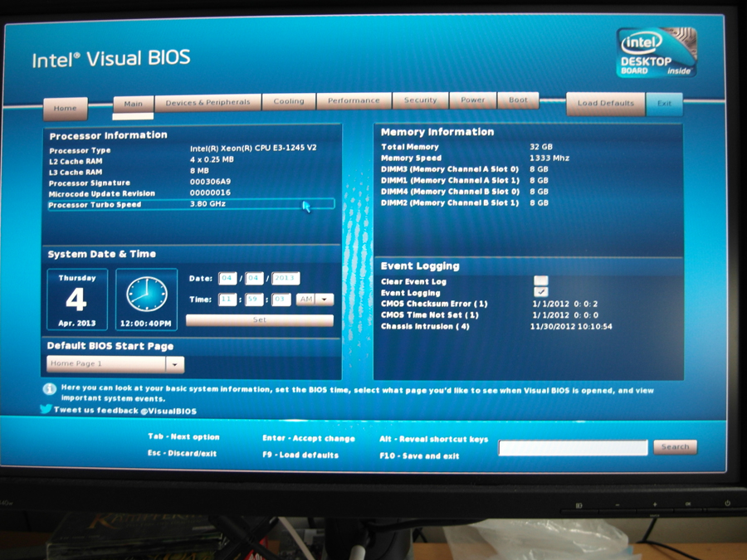Click the L3 Cache RAM label
747x560 pixels.
tap(76, 173)
